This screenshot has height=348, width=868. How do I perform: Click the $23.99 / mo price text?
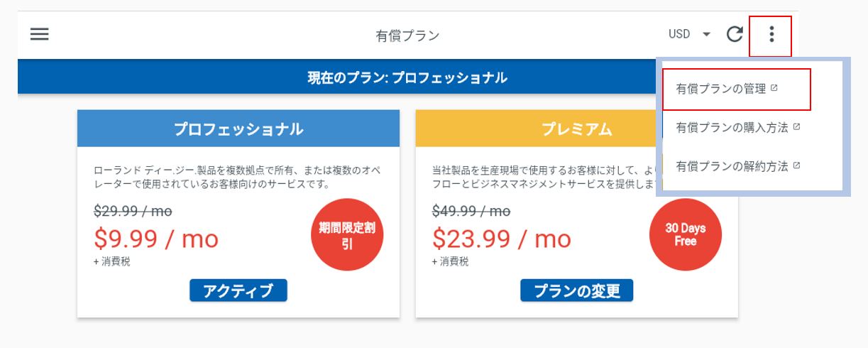pyautogui.click(x=502, y=239)
